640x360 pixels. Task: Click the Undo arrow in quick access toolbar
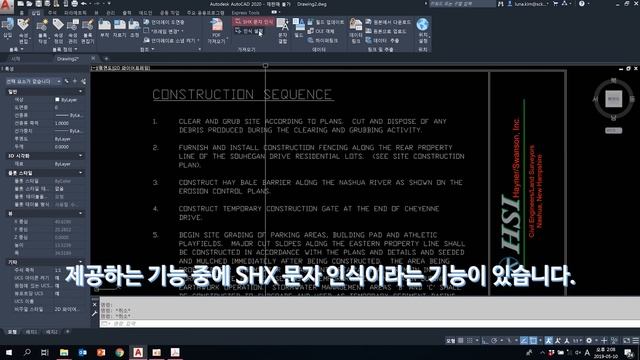click(x=84, y=4)
